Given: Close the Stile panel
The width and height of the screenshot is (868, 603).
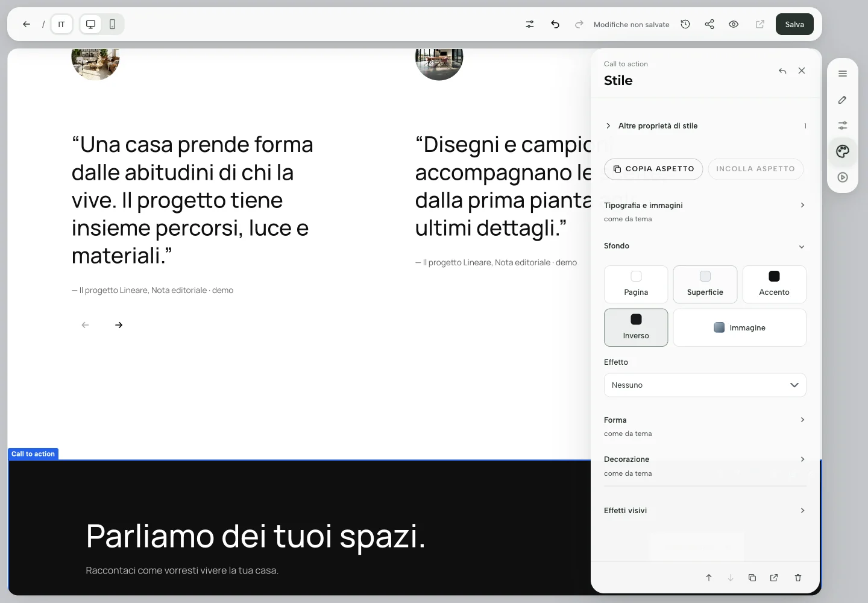Looking at the screenshot, I should (x=802, y=71).
